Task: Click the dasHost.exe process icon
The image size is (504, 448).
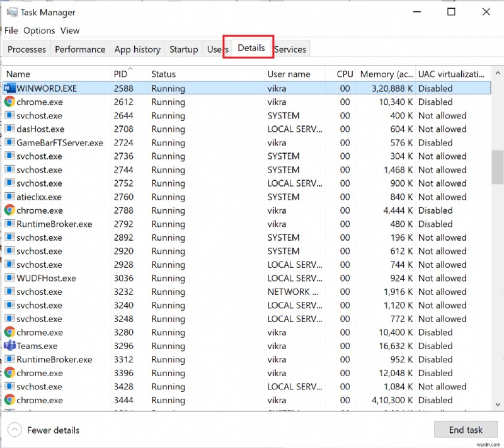Action: click(x=9, y=129)
